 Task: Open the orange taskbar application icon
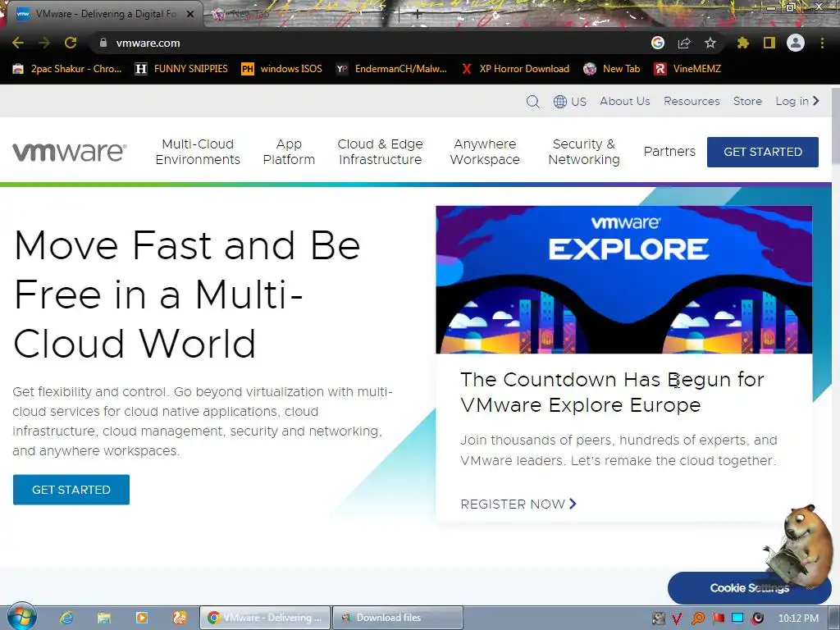(x=180, y=618)
